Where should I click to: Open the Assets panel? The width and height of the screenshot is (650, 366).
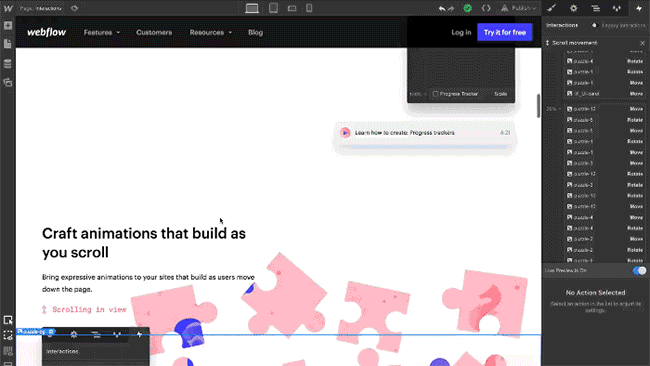[8, 82]
